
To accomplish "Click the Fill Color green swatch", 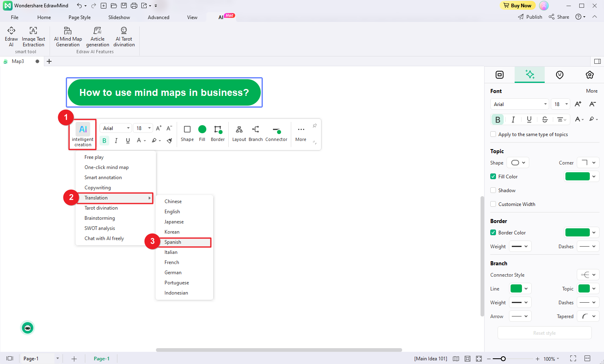I will click(x=577, y=177).
